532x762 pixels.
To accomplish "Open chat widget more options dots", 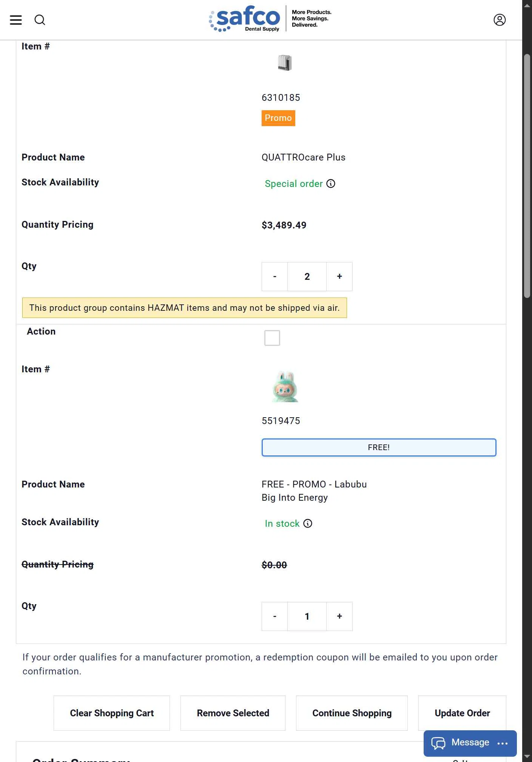I will pos(503,743).
